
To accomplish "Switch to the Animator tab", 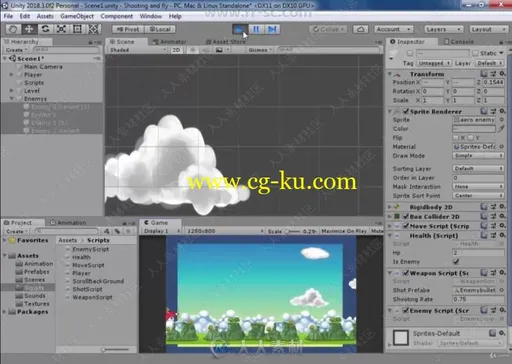I will point(169,42).
